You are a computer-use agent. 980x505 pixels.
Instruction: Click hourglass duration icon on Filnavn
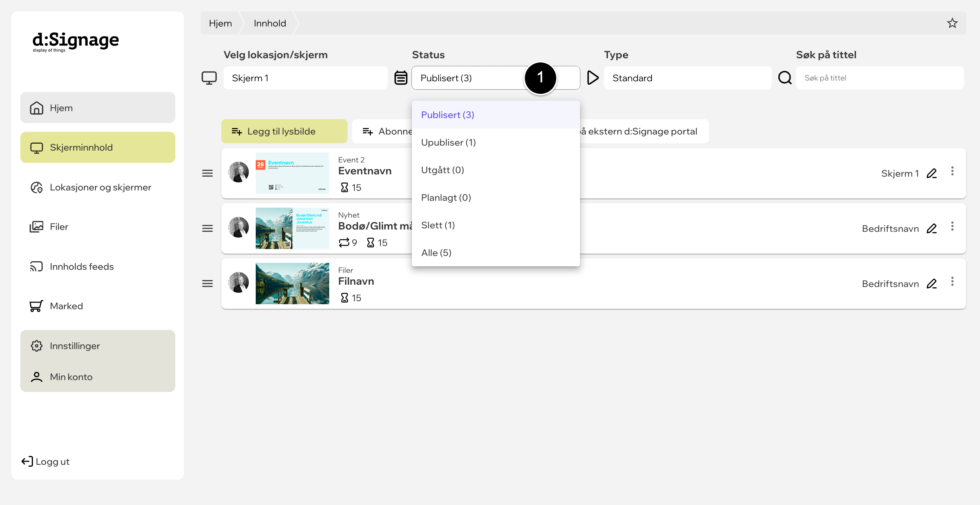point(345,298)
